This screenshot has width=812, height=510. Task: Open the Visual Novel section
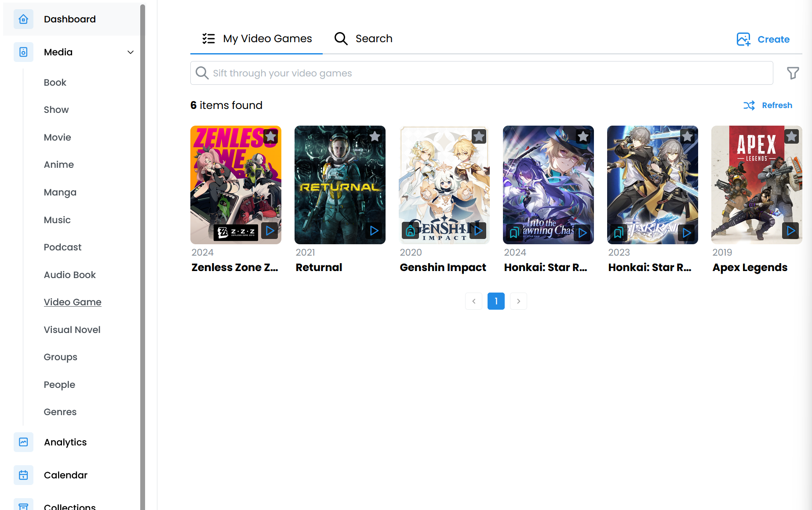click(72, 330)
